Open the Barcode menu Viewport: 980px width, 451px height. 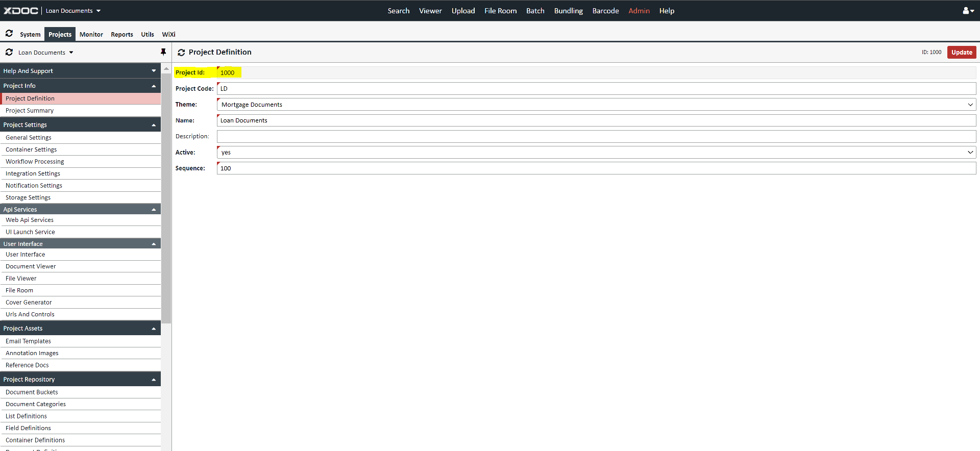coord(605,11)
